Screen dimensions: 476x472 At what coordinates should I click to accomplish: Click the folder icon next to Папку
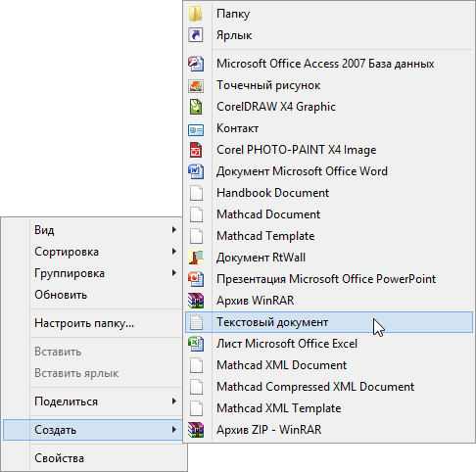pos(196,14)
